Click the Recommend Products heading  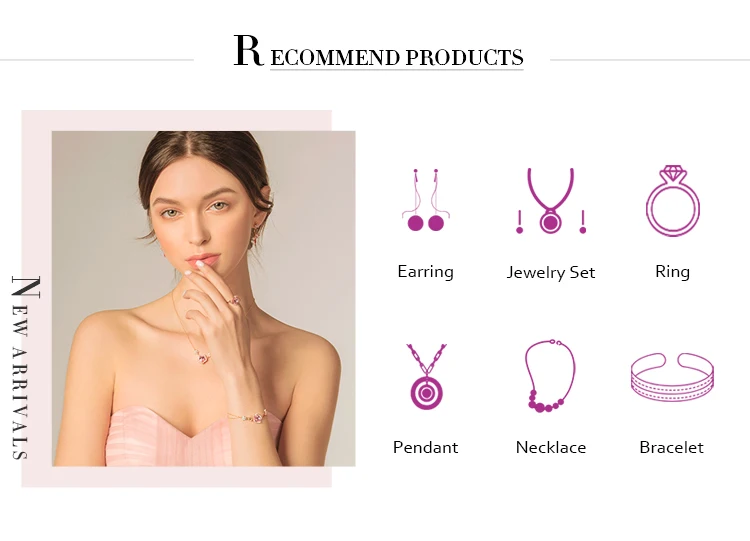tap(378, 52)
